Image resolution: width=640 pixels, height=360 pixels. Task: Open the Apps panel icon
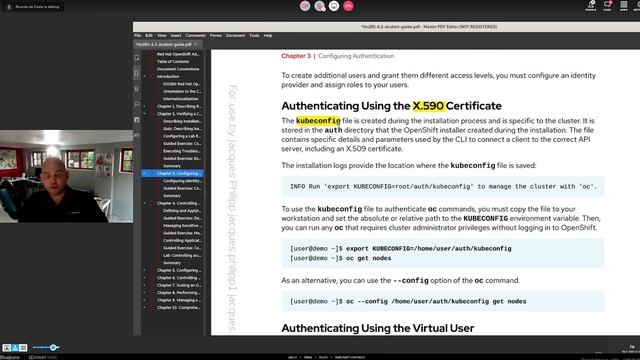(624, 5)
